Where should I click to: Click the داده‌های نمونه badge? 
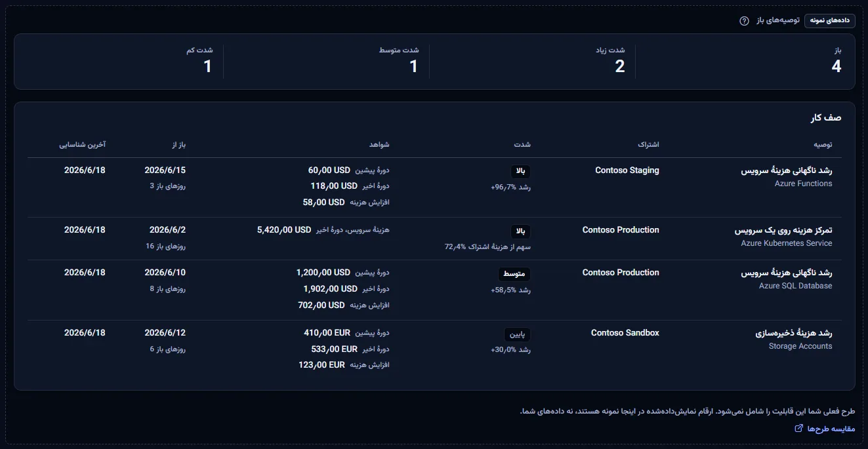click(x=830, y=20)
